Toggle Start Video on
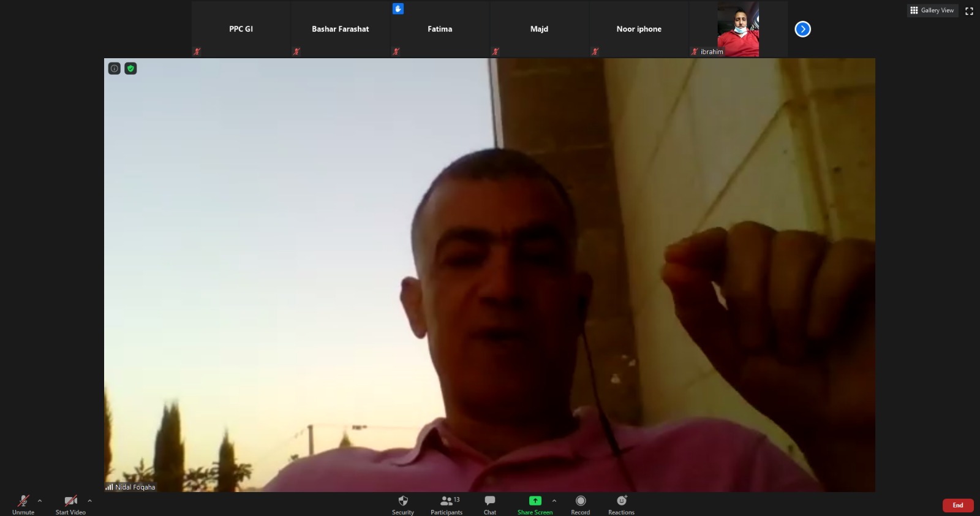Image resolution: width=980 pixels, height=516 pixels. [70, 504]
